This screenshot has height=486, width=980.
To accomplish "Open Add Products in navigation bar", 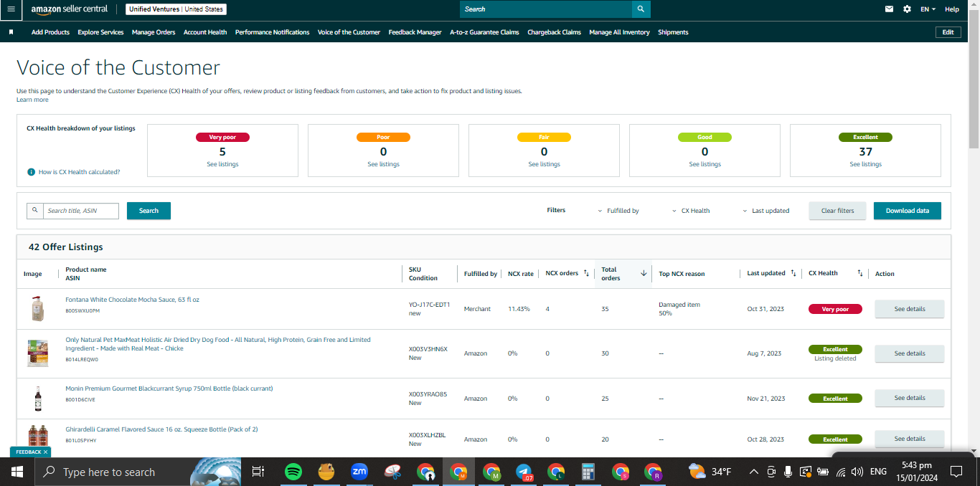I will point(50,32).
